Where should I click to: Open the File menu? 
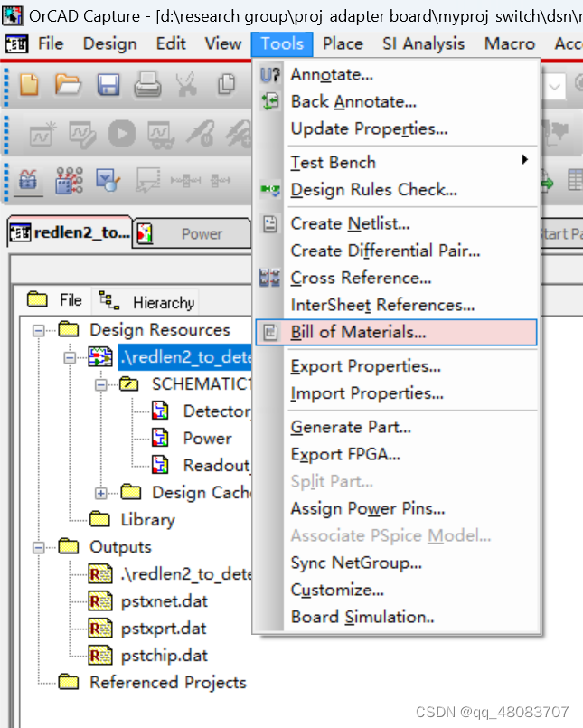coord(51,43)
